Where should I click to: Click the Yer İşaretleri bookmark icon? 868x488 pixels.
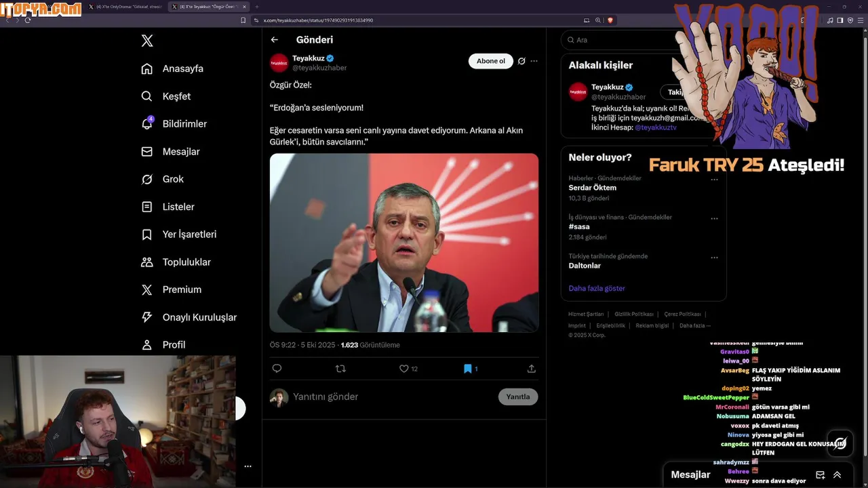[x=146, y=235]
